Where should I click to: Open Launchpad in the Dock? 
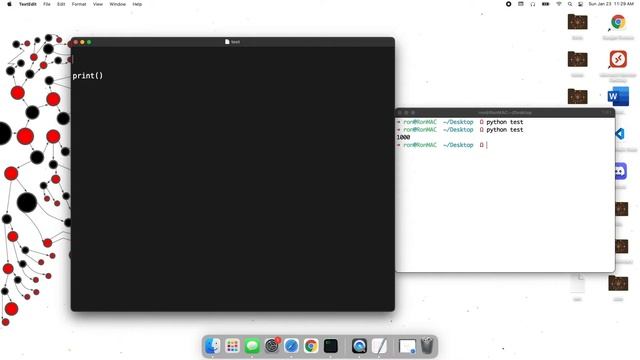(x=232, y=346)
